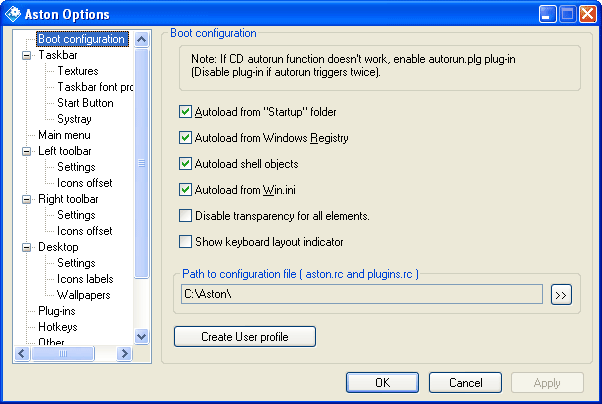Select the Left toolbar tree item

click(65, 151)
